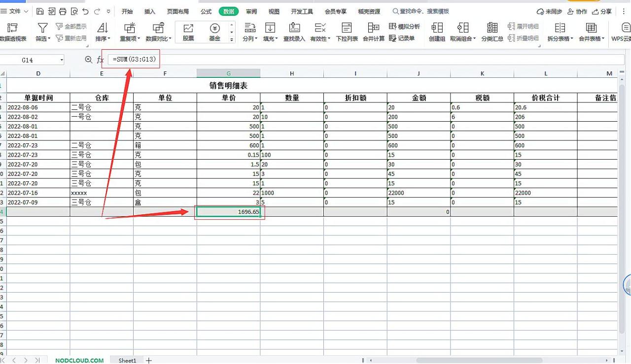Select column L header

546,73
